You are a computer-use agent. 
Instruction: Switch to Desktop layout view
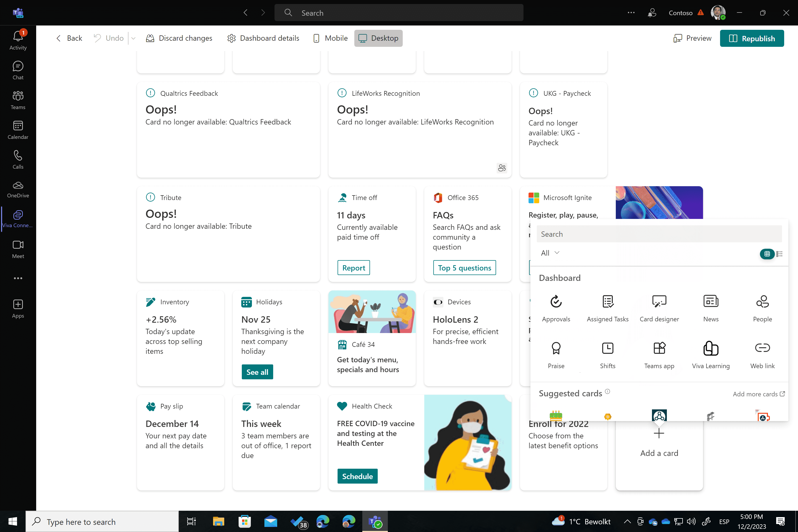(378, 38)
